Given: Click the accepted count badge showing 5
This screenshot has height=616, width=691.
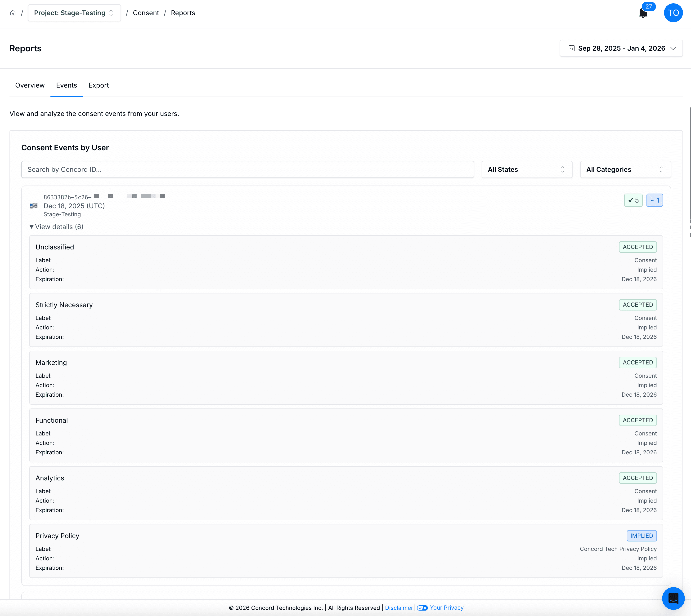Looking at the screenshot, I should click(x=633, y=200).
